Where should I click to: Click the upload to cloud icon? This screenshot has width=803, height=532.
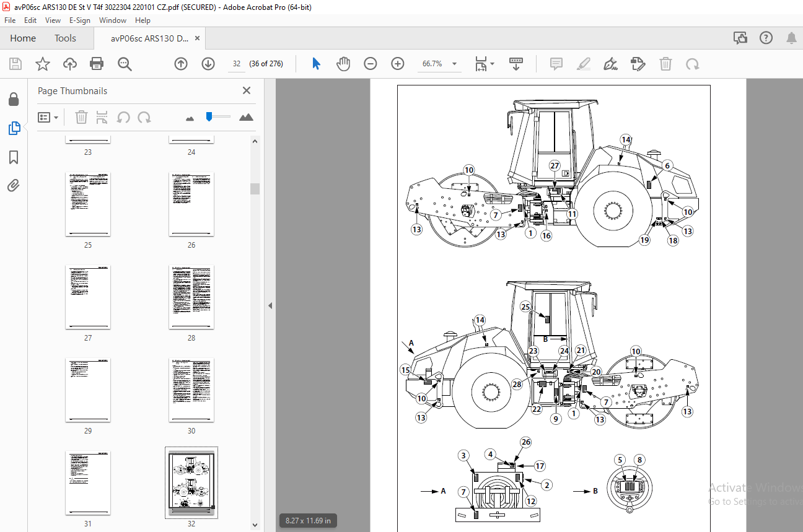tap(70, 64)
